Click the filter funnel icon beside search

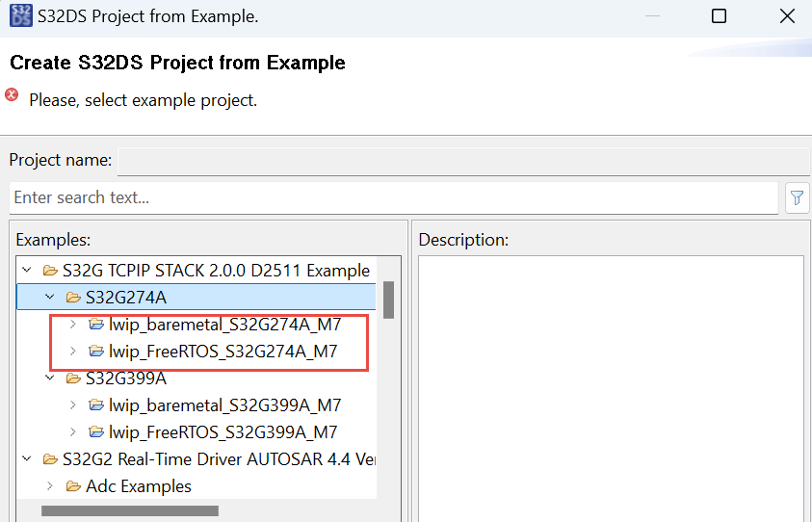pos(797,197)
